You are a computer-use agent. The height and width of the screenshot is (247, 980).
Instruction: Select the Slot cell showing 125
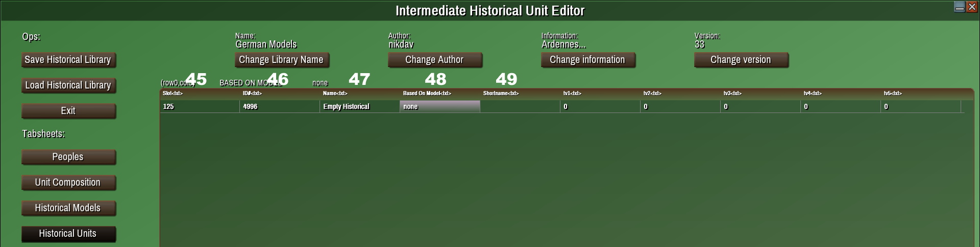click(x=199, y=106)
